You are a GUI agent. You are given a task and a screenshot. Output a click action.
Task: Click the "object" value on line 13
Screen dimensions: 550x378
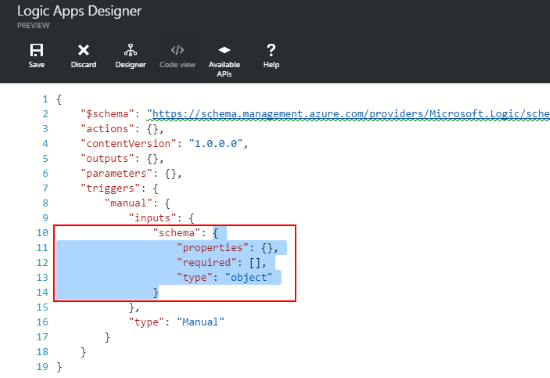coord(249,277)
